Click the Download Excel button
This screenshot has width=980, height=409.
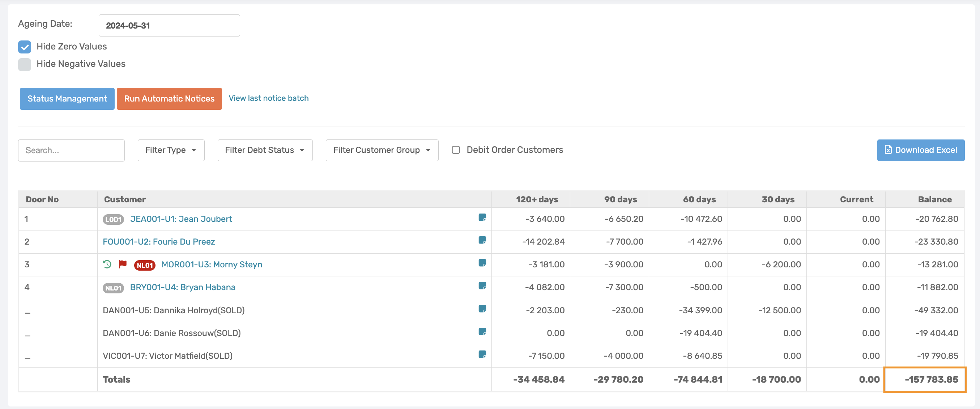(x=920, y=150)
